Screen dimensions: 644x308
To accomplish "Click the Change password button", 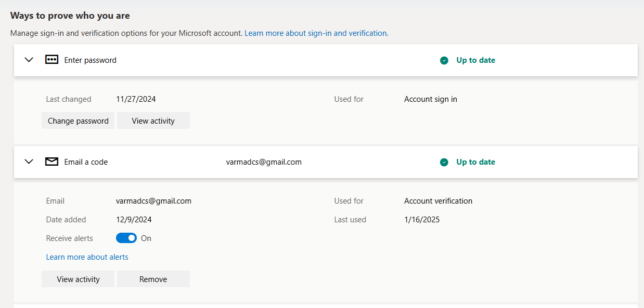I will [78, 120].
